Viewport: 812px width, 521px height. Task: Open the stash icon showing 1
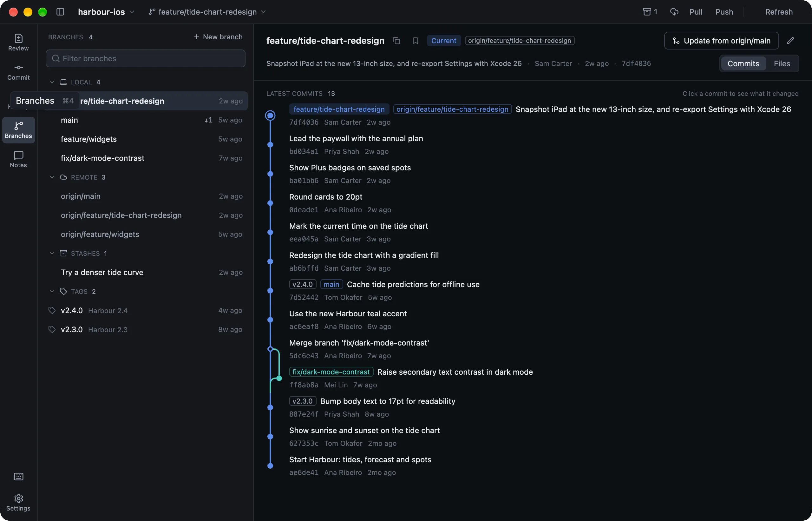650,12
